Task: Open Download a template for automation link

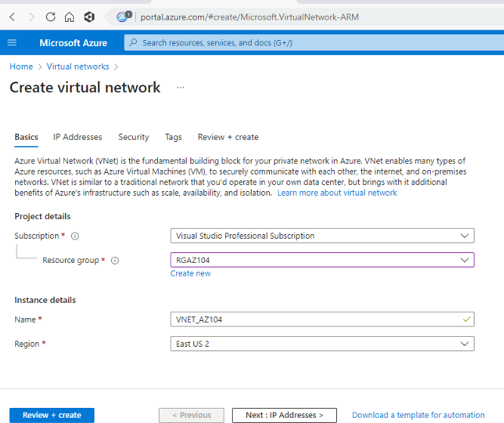Action: point(418,415)
